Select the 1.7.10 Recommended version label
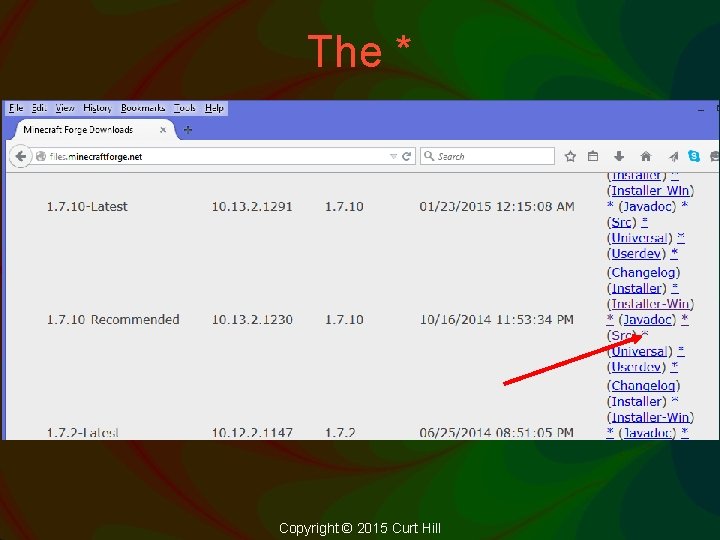The image size is (720, 540). pyautogui.click(x=113, y=320)
